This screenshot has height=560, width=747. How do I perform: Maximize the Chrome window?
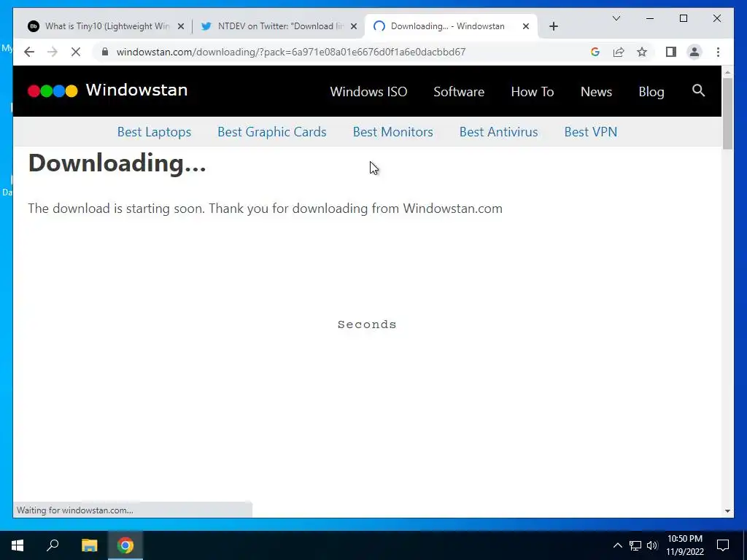683,18
